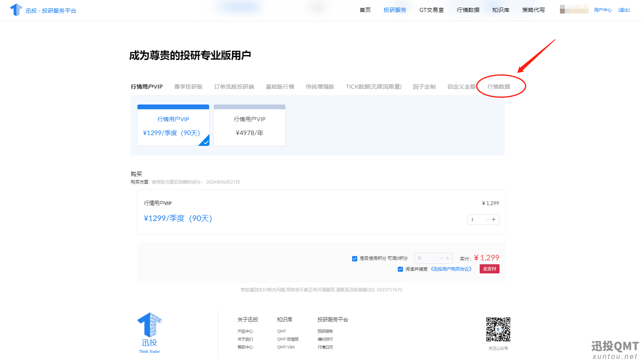
Task: Click the footer 知识库 column heading
Action: coord(285,319)
